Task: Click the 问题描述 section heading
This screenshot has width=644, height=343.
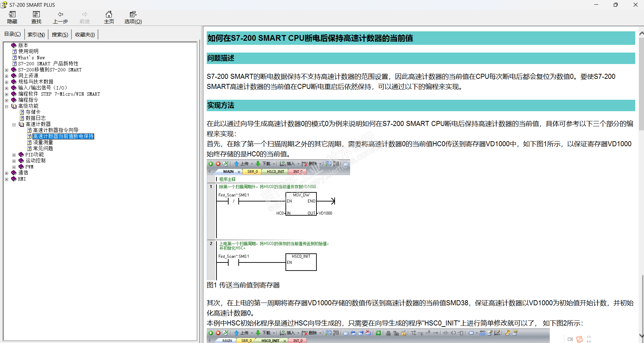Action: (221, 58)
